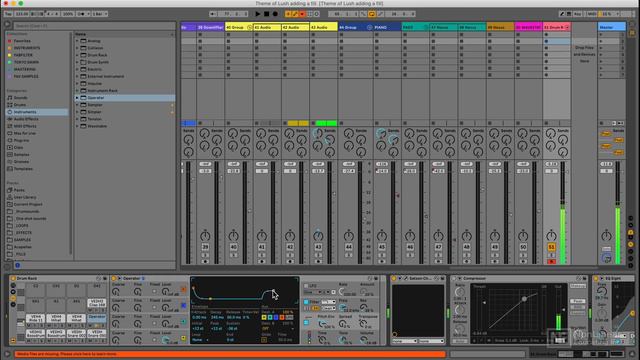
Task: Disarm the red record button on track 51
Action: click(x=551, y=262)
